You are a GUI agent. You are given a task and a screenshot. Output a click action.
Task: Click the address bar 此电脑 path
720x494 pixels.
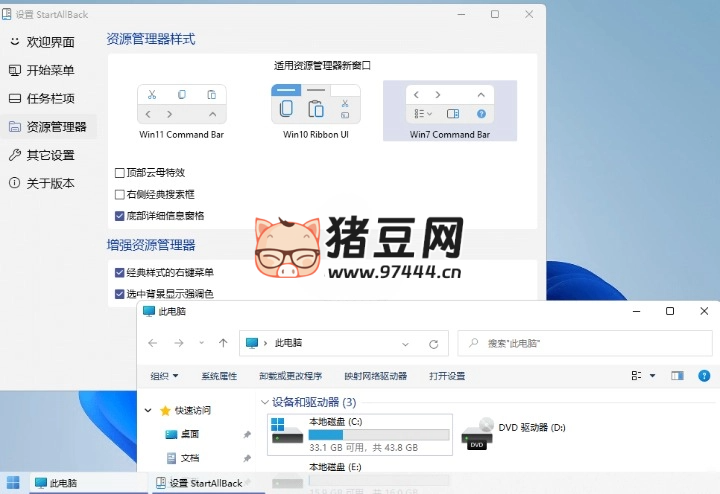(x=288, y=343)
